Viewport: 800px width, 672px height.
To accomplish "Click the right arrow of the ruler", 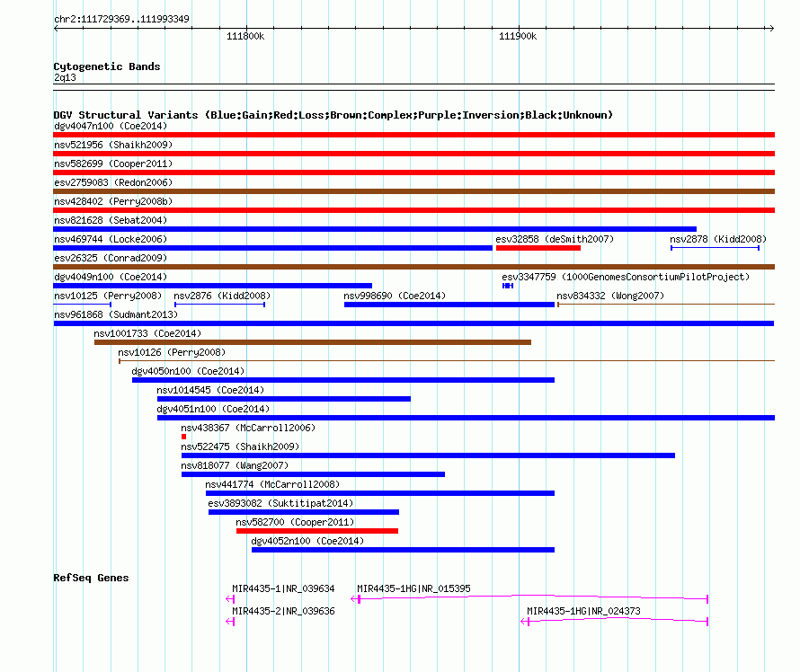I will coord(771,28).
